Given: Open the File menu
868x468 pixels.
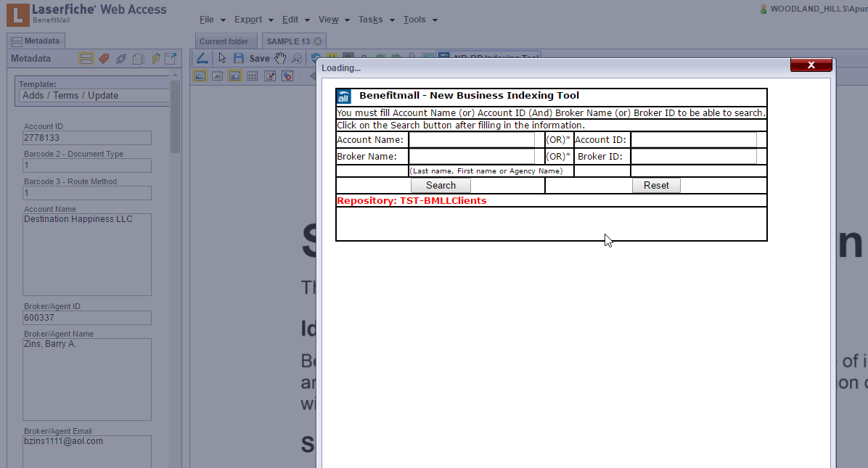Looking at the screenshot, I should tap(207, 20).
